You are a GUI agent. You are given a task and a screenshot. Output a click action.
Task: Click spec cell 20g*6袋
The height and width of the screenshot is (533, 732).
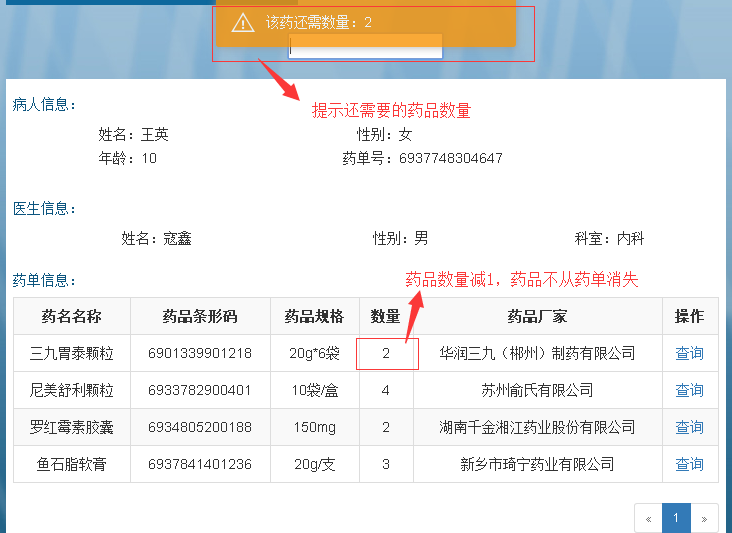pos(314,353)
